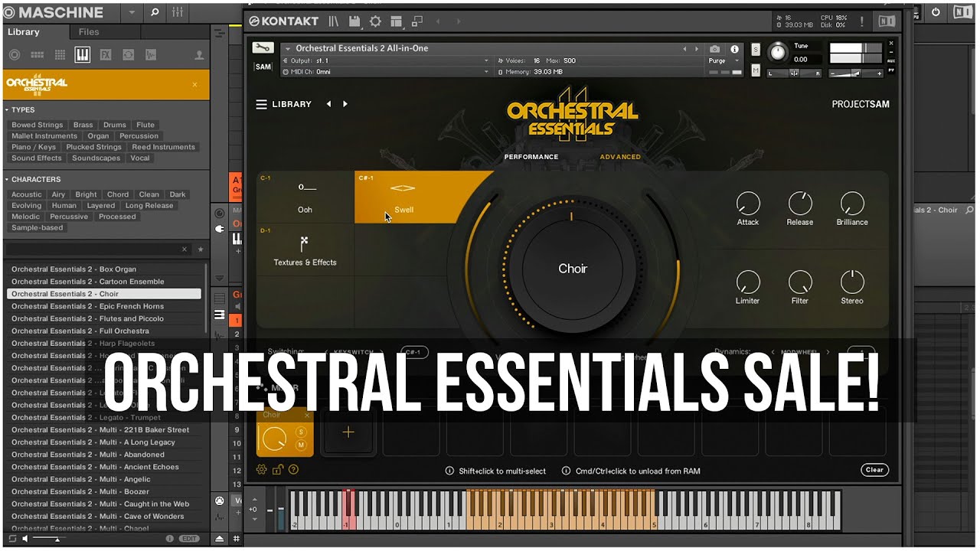
Task: Open the LIBRARY hamburger menu
Action: pyautogui.click(x=261, y=104)
